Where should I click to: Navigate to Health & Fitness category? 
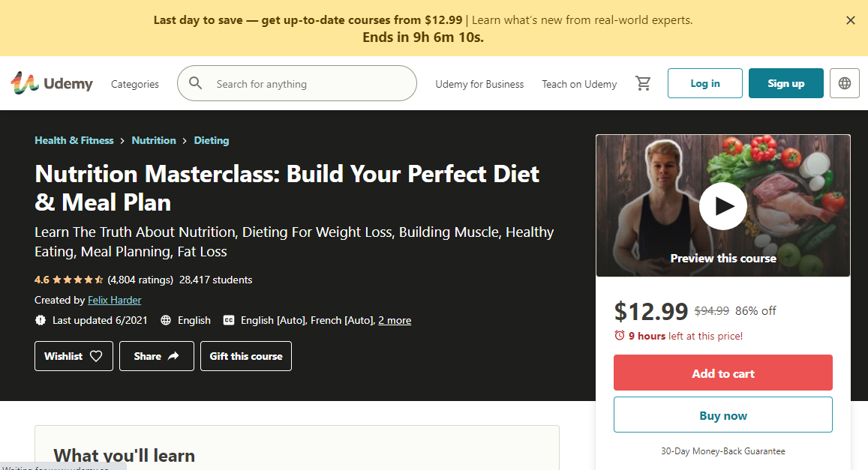point(74,140)
